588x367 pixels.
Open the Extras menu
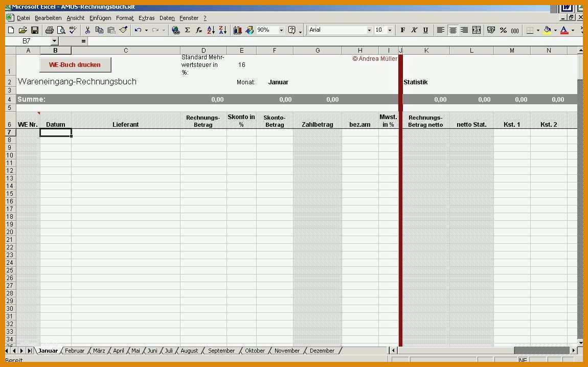(146, 18)
